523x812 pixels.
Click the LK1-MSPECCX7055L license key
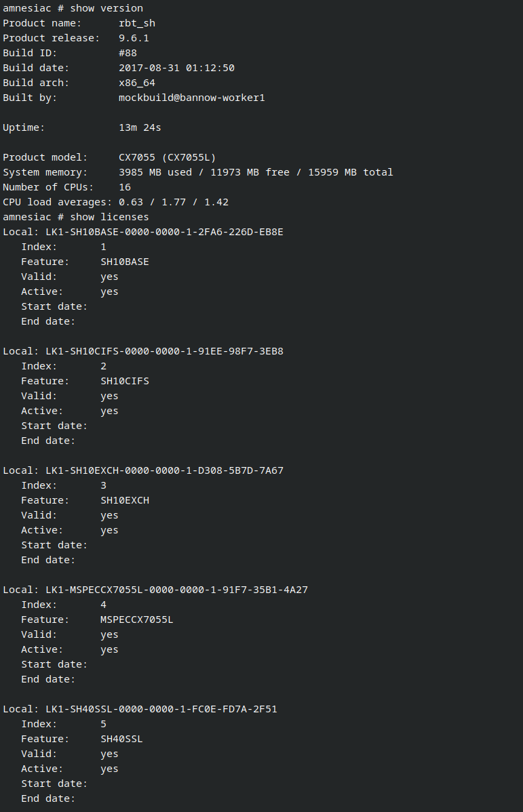[176, 590]
